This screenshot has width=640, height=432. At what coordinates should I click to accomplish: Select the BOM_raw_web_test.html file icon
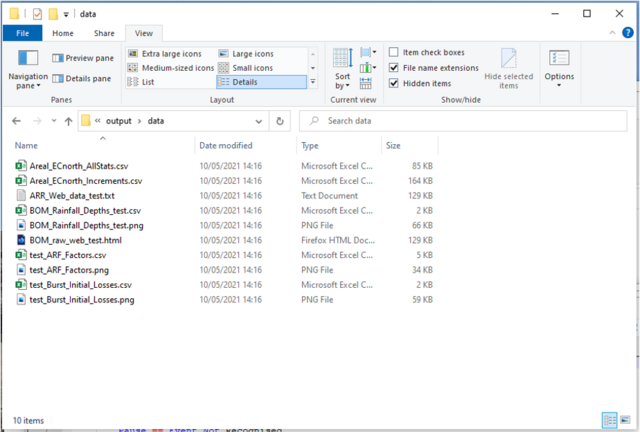click(x=21, y=241)
